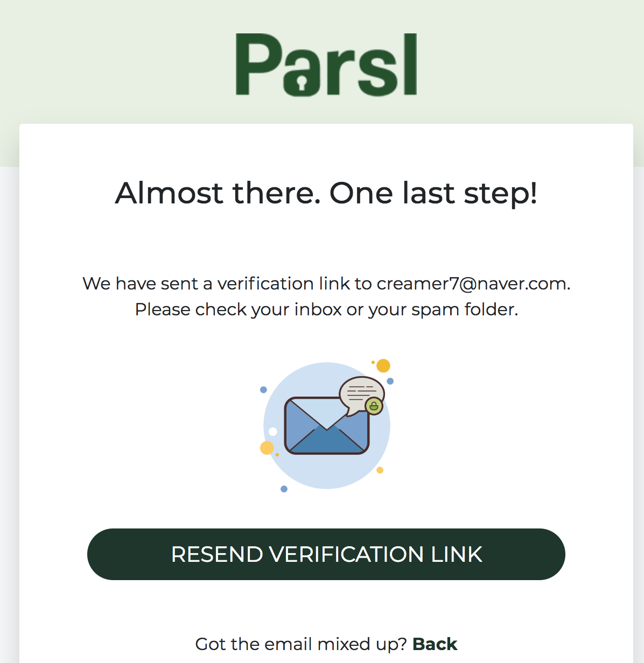Image resolution: width=644 pixels, height=663 pixels.
Task: Click the creamer7@naver.com email address text
Action: (x=472, y=284)
